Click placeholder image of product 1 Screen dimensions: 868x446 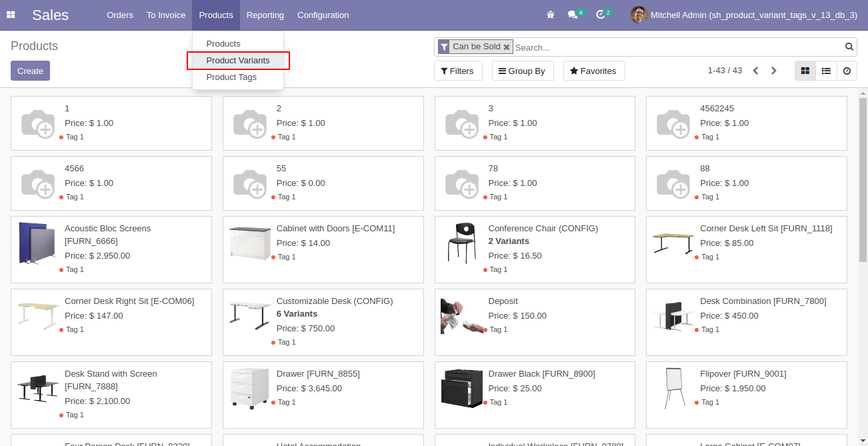37,123
